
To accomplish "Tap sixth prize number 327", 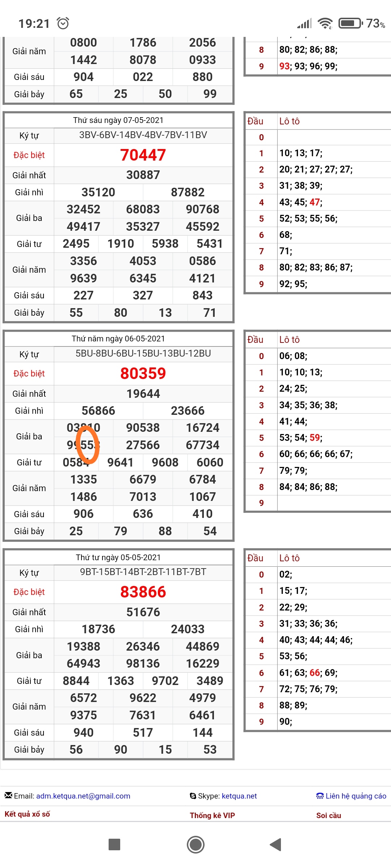I will coord(143,295).
